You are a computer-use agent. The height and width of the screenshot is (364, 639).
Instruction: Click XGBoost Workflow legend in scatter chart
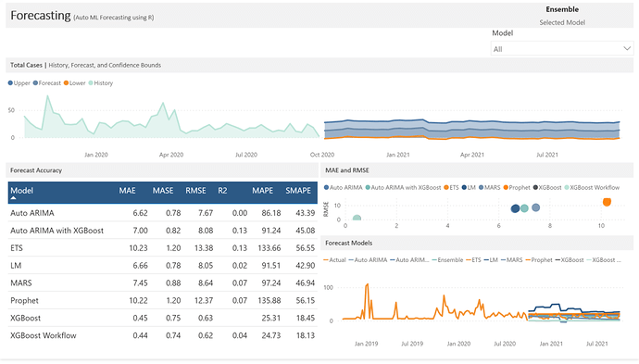(592, 187)
